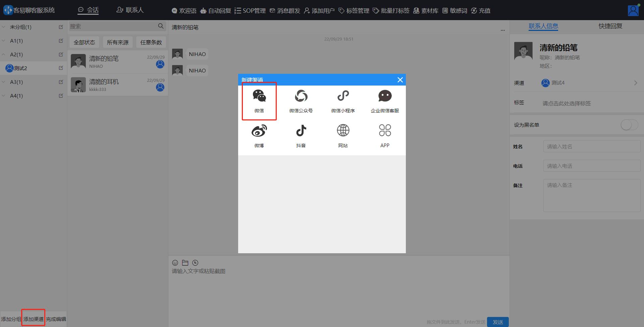Focus the message text input area
Viewport: 644px width, 327px height.
[x=339, y=292]
